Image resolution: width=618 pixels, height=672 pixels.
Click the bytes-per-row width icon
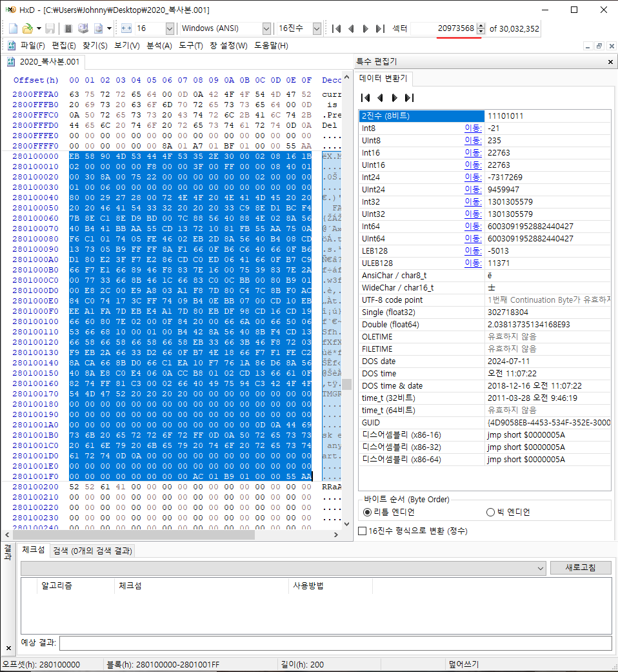tap(126, 28)
